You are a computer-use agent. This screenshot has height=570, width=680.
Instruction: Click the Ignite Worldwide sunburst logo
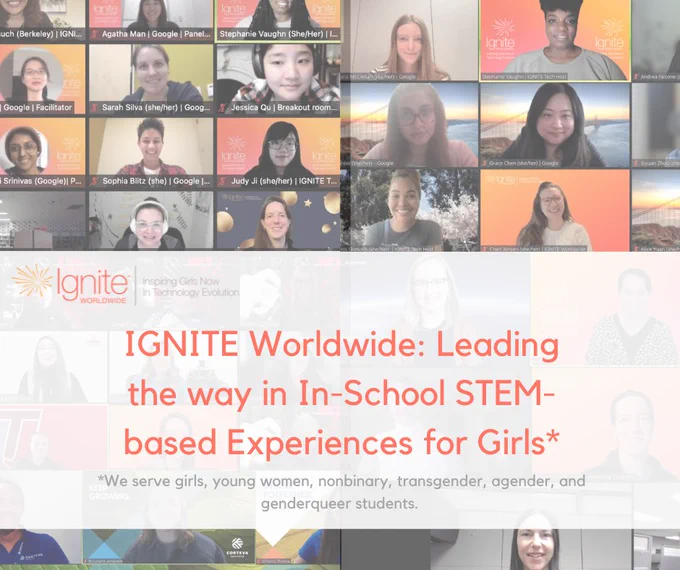pyautogui.click(x=33, y=281)
